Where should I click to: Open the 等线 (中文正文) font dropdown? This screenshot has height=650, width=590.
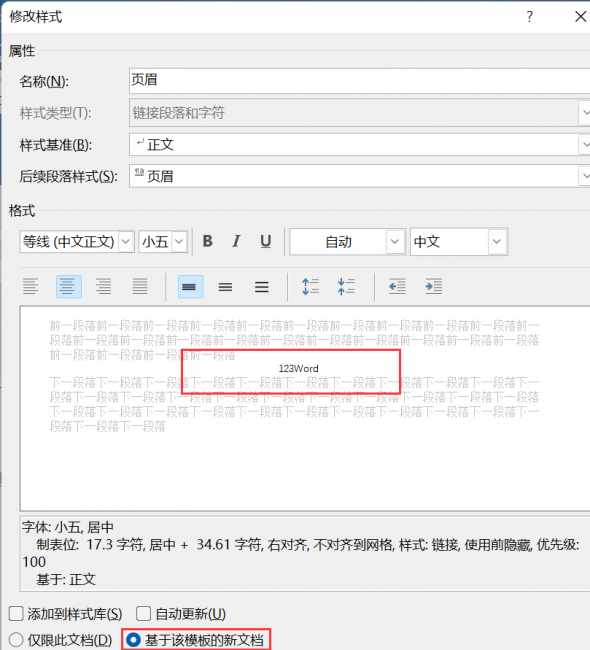pyautogui.click(x=126, y=242)
